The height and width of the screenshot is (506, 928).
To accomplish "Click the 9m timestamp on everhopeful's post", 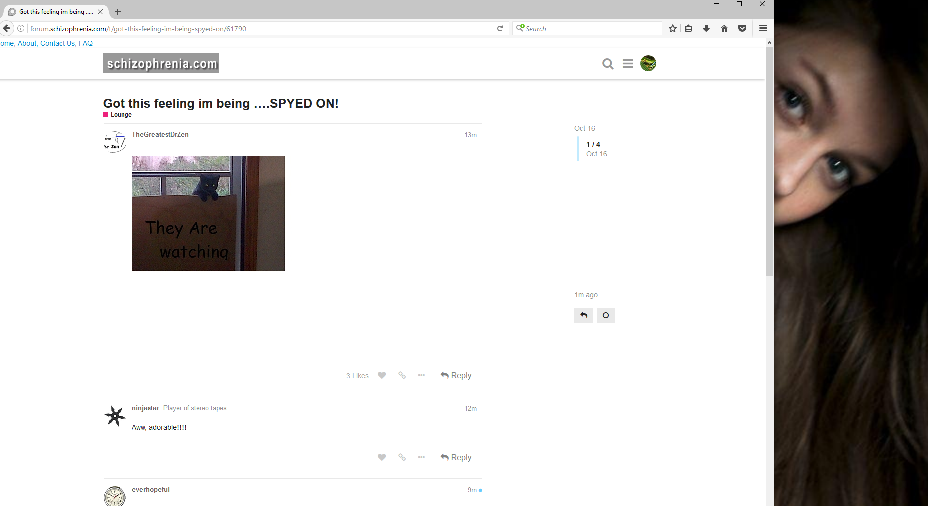I will [472, 490].
